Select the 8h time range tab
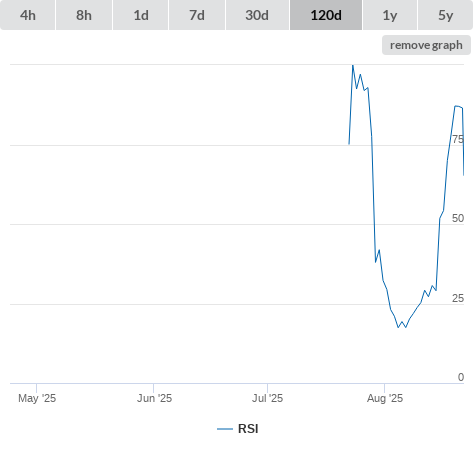The height and width of the screenshot is (455, 474). pos(84,15)
